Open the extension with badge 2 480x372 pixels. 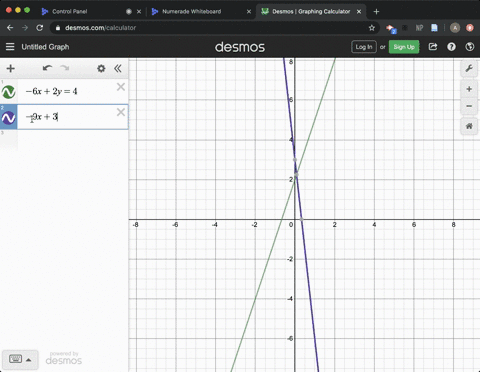click(x=391, y=29)
